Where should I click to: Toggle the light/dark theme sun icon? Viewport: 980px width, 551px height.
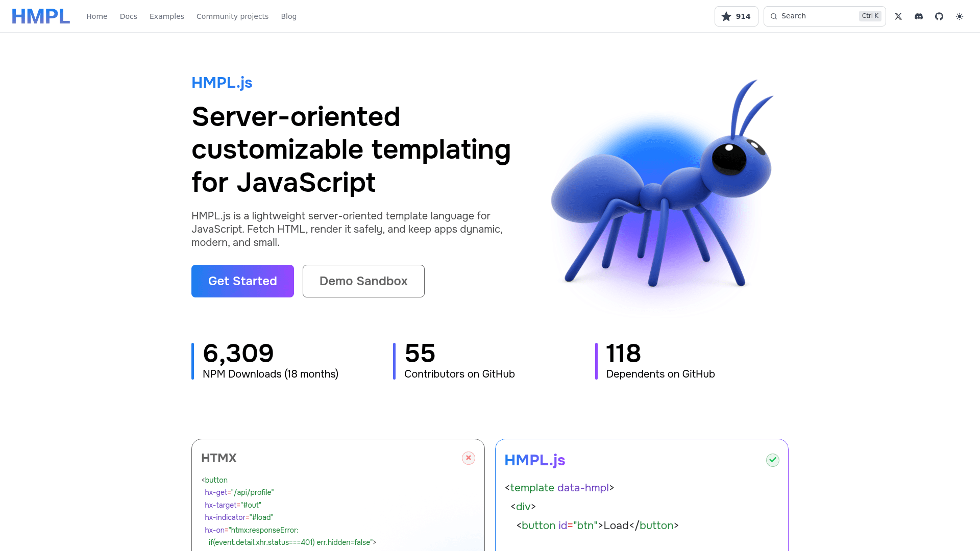point(960,16)
